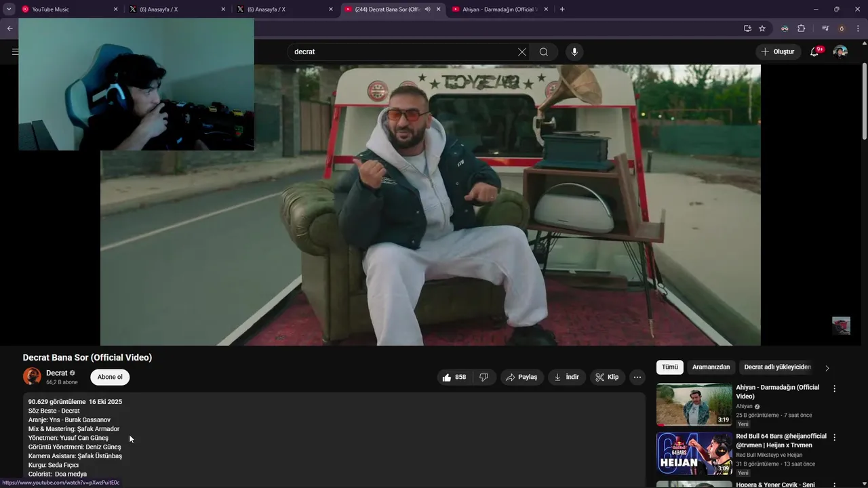Open Chrome three-dot menu
This screenshot has height=488, width=868.
point(859,28)
